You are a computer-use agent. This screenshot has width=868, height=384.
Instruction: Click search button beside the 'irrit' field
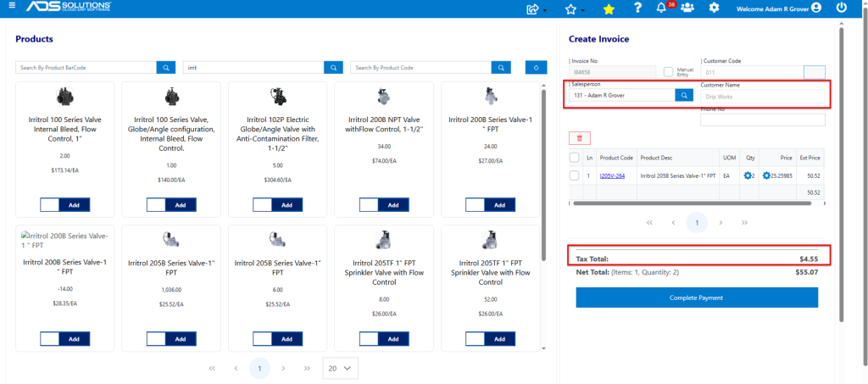pos(333,68)
